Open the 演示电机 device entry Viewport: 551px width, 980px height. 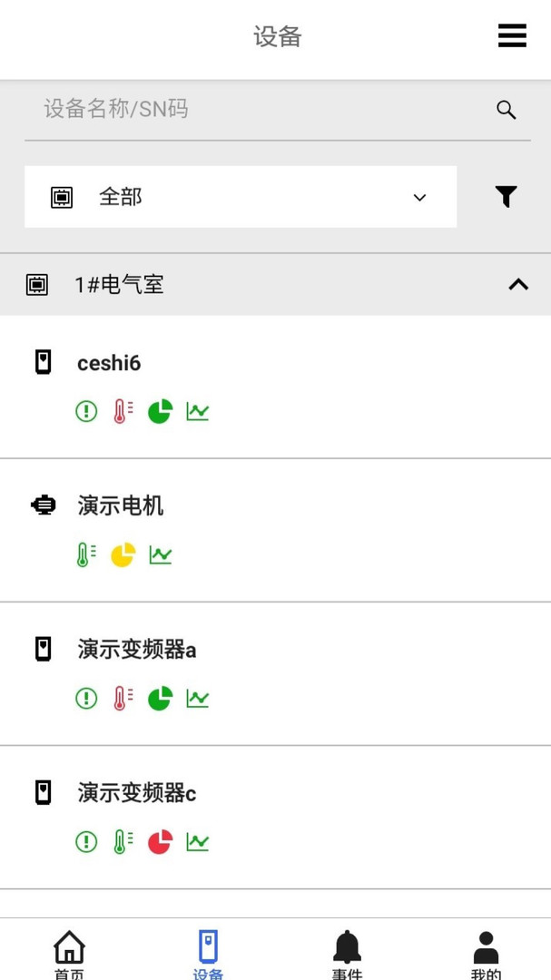pos(121,506)
